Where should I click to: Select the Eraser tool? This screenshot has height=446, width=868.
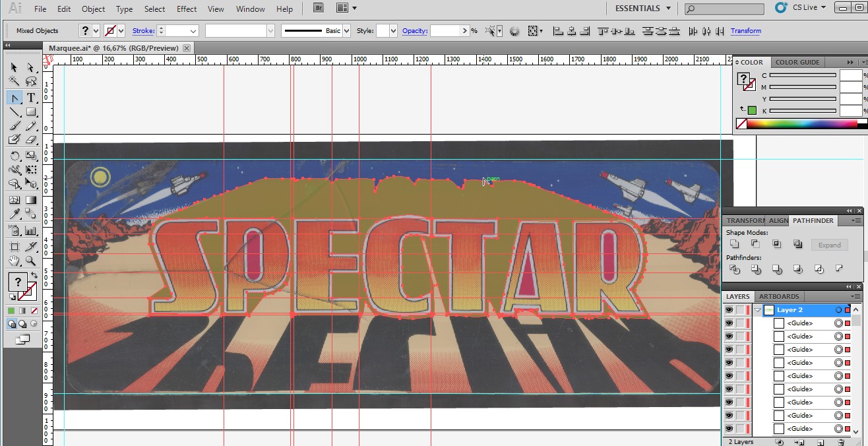[31, 140]
